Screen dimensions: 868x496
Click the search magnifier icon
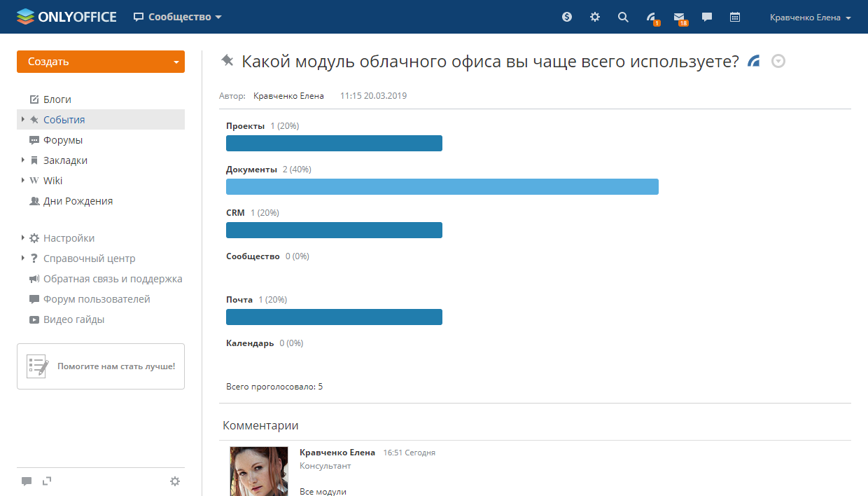click(623, 17)
